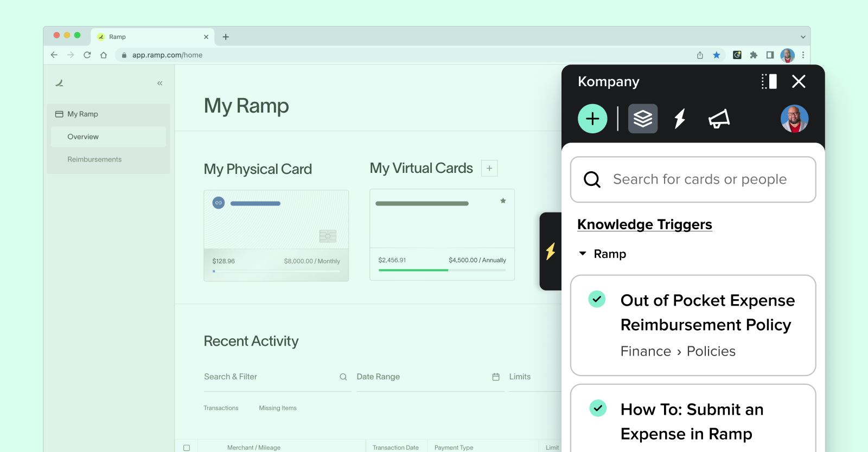This screenshot has width=868, height=452.
Task: Open the browser profile avatar
Action: click(787, 55)
